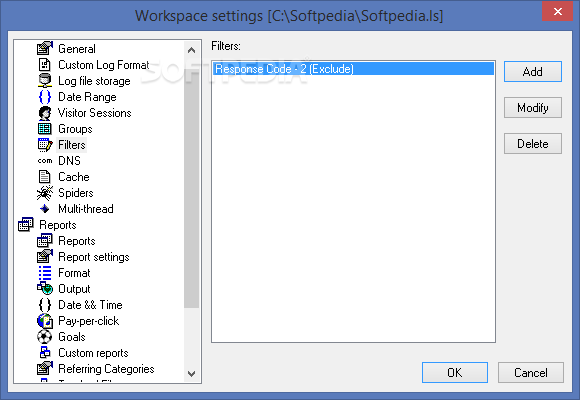Open Custom reports settings
The image size is (580, 400).
(94, 353)
